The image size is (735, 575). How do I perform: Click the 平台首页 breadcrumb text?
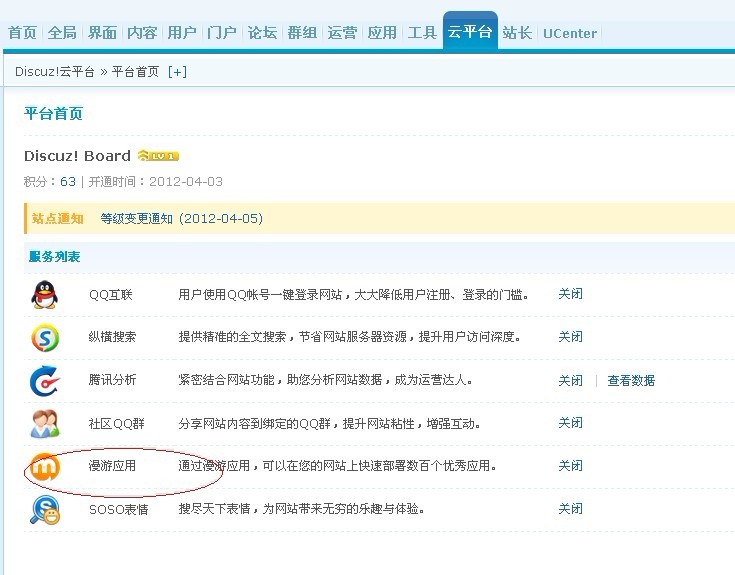[x=135, y=72]
